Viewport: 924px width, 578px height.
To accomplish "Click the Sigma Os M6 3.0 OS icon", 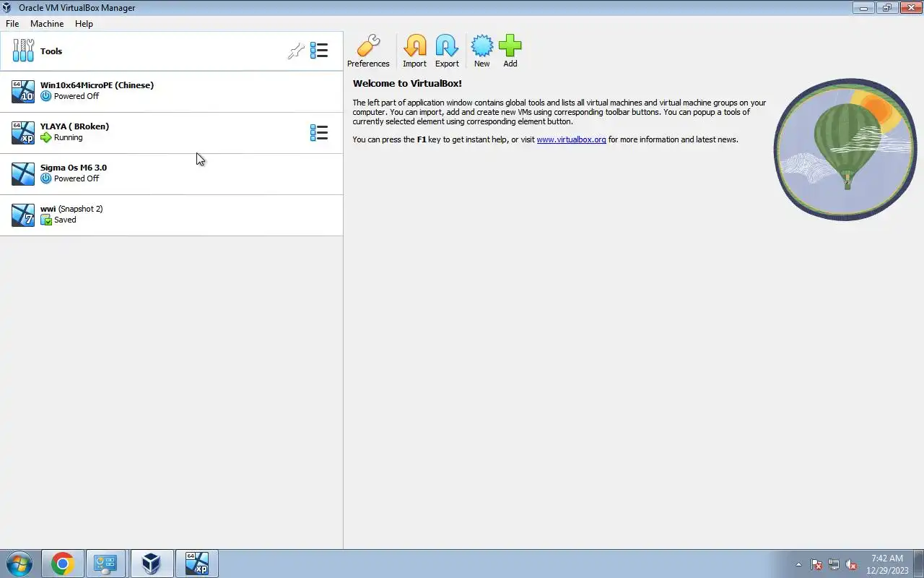I will (x=23, y=173).
